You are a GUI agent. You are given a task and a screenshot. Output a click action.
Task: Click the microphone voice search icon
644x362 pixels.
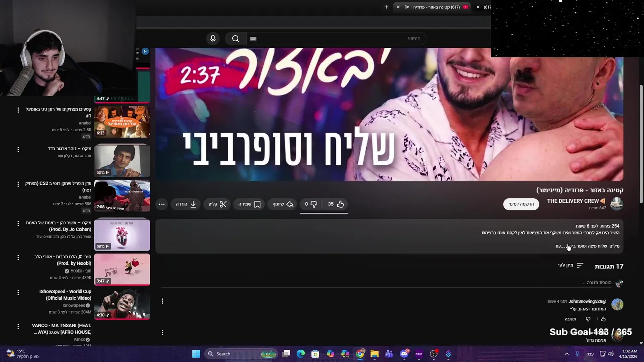tap(213, 38)
